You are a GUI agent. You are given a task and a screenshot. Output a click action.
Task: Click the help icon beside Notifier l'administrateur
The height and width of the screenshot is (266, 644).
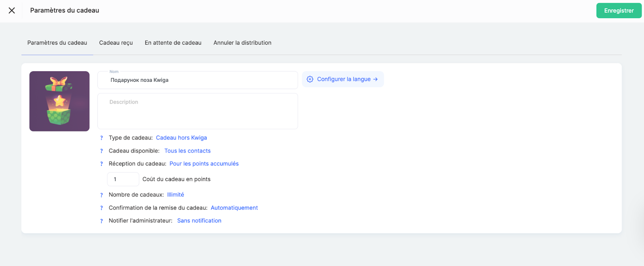tap(101, 221)
